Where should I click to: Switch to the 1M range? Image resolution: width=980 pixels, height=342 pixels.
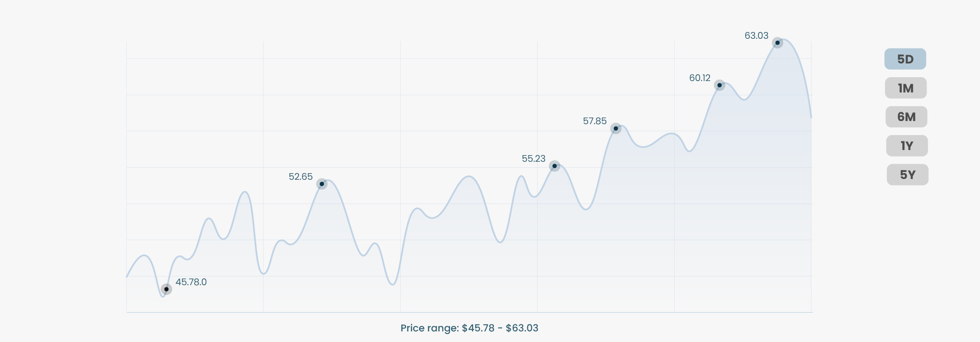coord(906,88)
